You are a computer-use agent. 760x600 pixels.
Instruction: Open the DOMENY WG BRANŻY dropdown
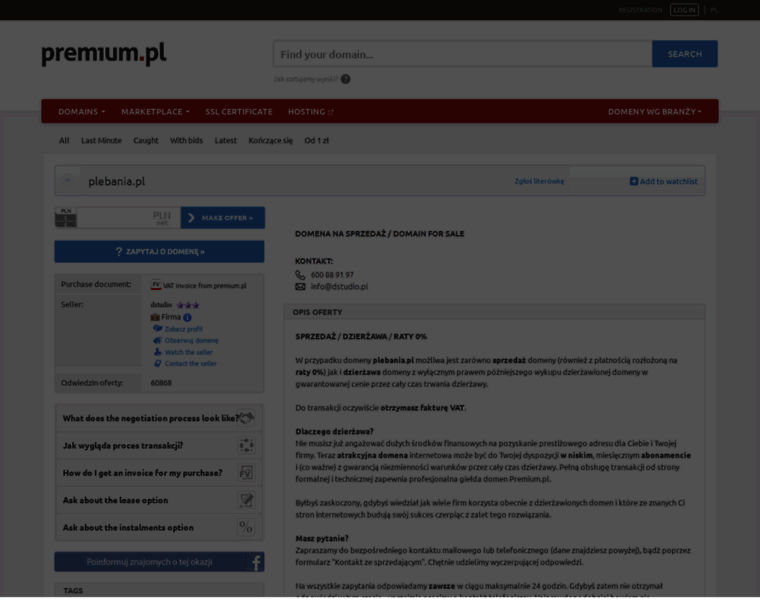[655, 111]
